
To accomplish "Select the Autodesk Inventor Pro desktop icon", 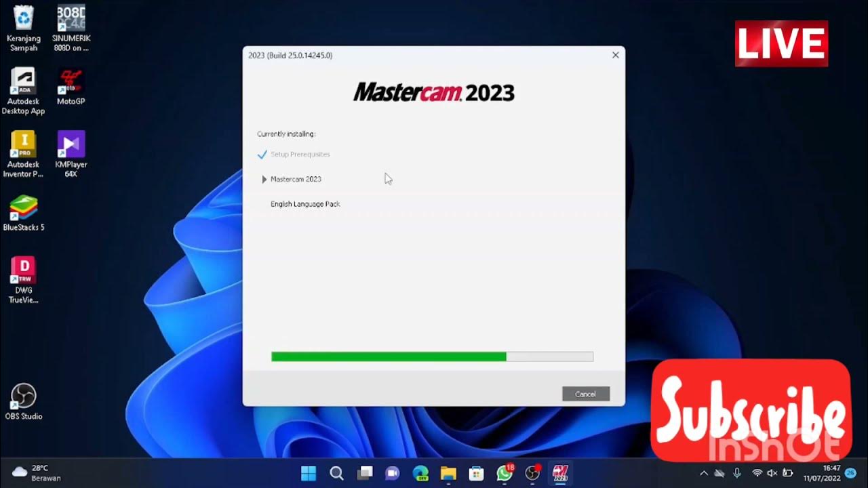I will coord(24,155).
